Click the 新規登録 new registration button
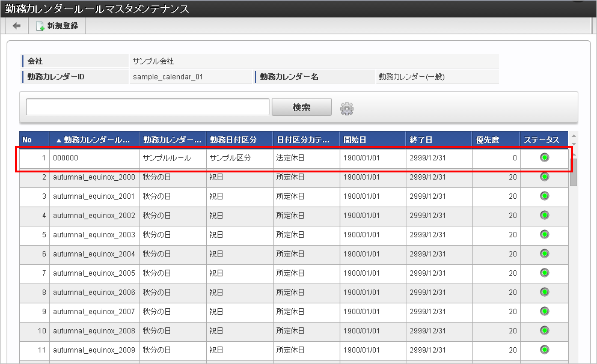Image resolution: width=597 pixels, height=364 pixels. pyautogui.click(x=58, y=26)
